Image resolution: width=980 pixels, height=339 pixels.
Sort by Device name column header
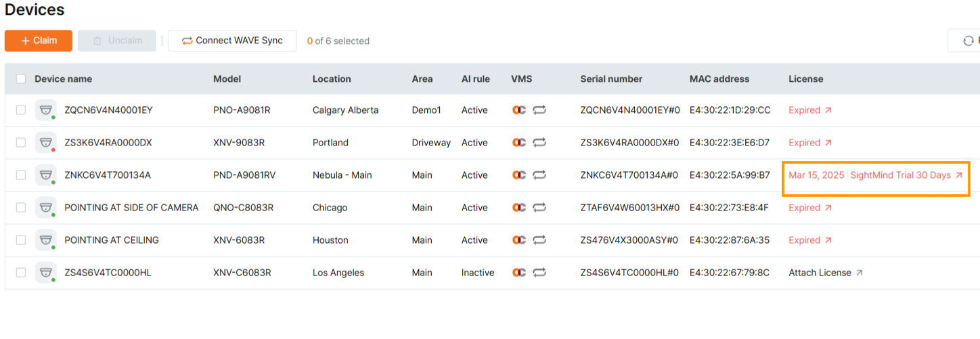pyautogui.click(x=63, y=78)
